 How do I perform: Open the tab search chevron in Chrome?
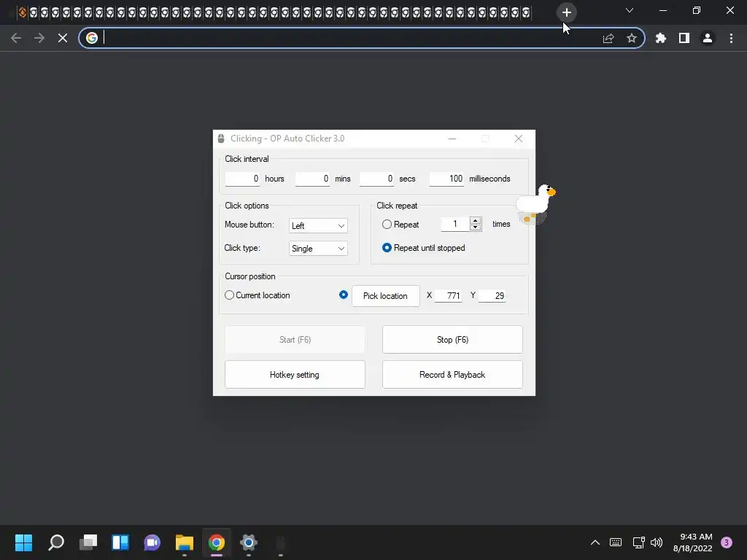tap(630, 10)
